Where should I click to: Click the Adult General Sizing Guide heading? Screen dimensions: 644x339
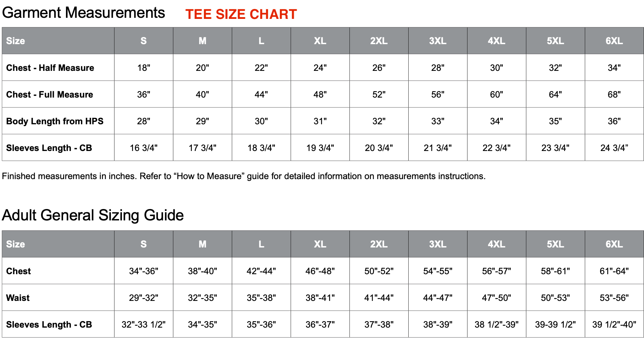tap(93, 215)
